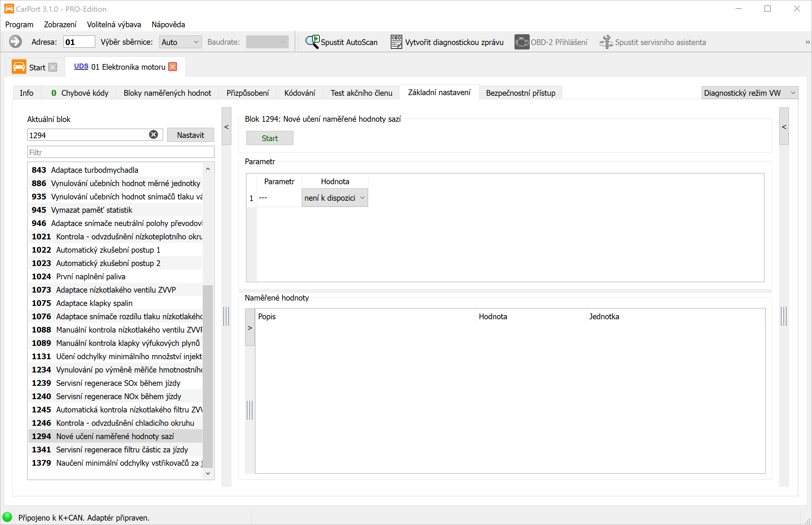Image resolution: width=812 pixels, height=525 pixels.
Task: Click into the Filtr input field
Action: click(121, 152)
